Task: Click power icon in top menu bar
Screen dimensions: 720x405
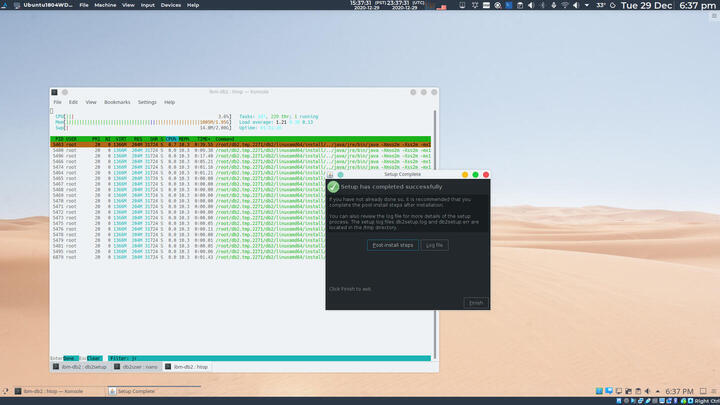Action: [x=613, y=6]
